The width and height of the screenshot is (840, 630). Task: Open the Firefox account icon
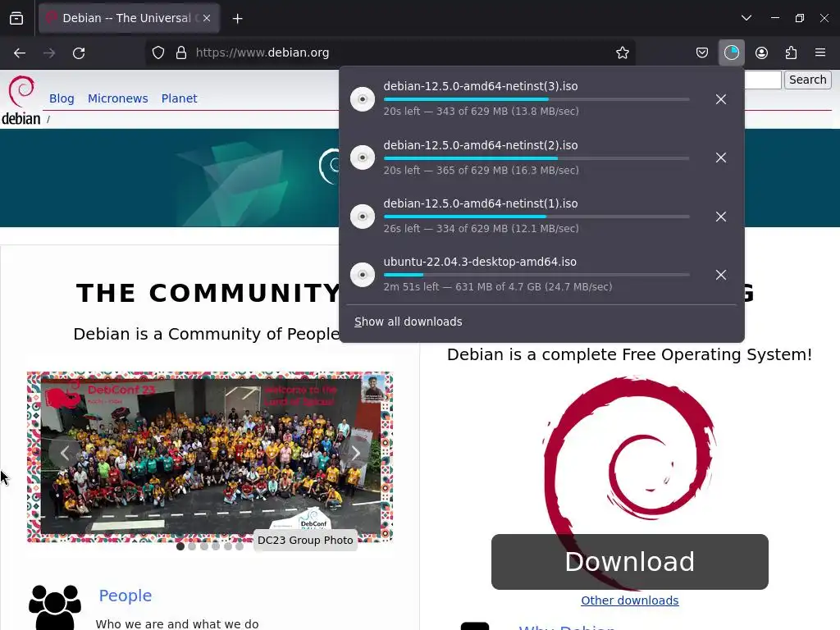point(761,52)
